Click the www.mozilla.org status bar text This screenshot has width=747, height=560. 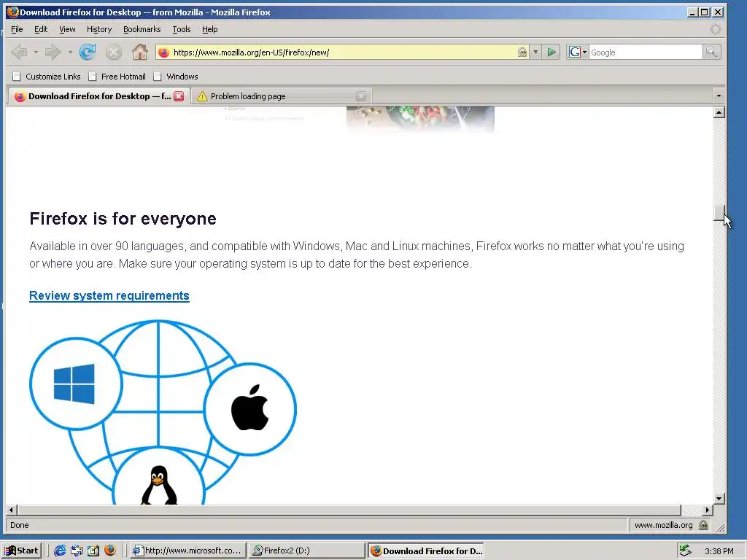coord(663,525)
